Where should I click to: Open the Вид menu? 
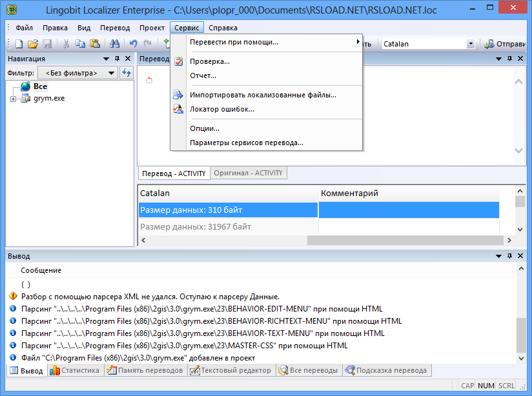84,28
